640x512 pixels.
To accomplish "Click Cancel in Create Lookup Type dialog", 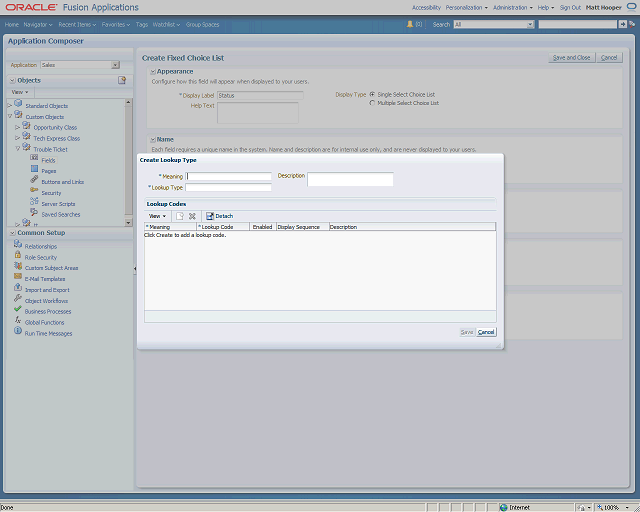I will [x=486, y=332].
